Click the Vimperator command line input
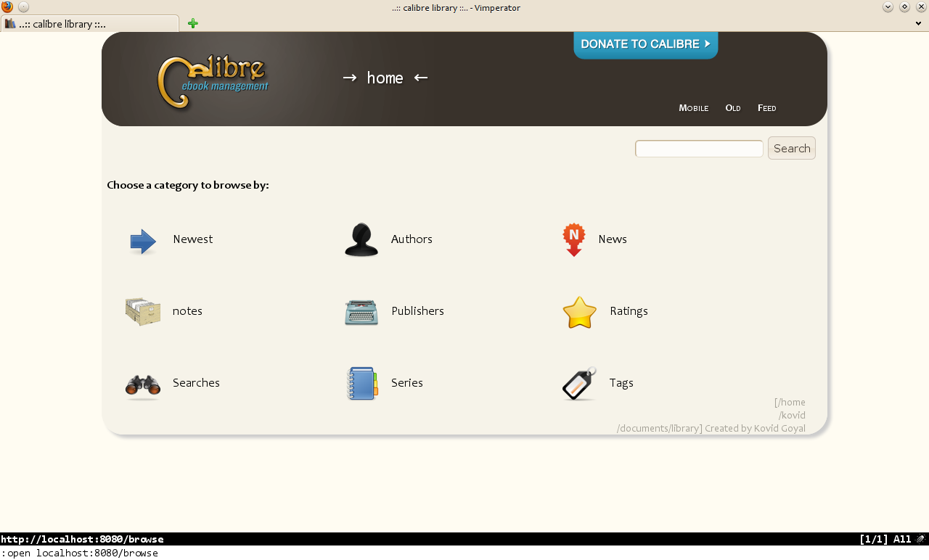 [x=464, y=553]
